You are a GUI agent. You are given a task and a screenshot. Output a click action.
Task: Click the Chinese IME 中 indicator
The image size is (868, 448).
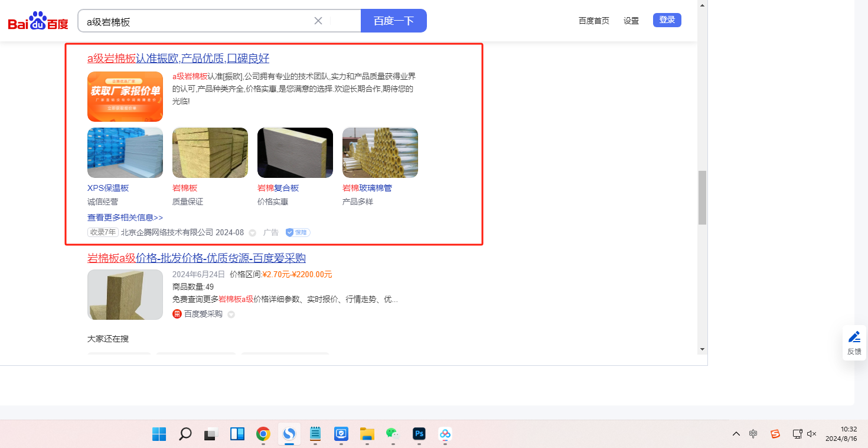pyautogui.click(x=753, y=434)
